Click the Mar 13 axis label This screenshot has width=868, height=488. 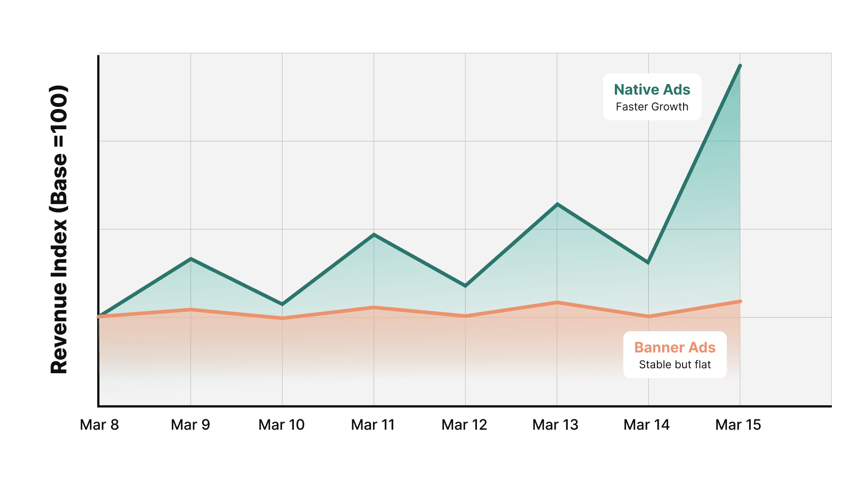[555, 425]
